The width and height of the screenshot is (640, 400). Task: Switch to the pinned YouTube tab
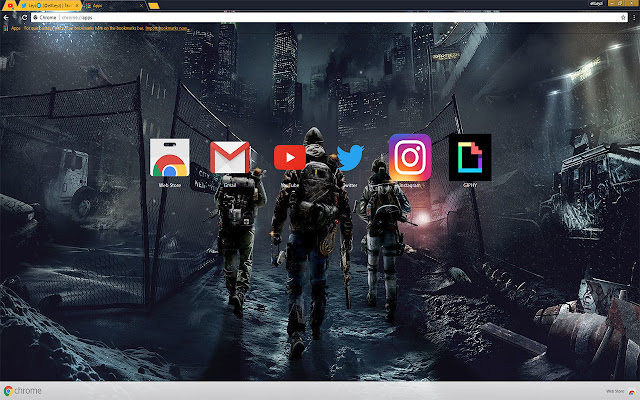point(10,6)
